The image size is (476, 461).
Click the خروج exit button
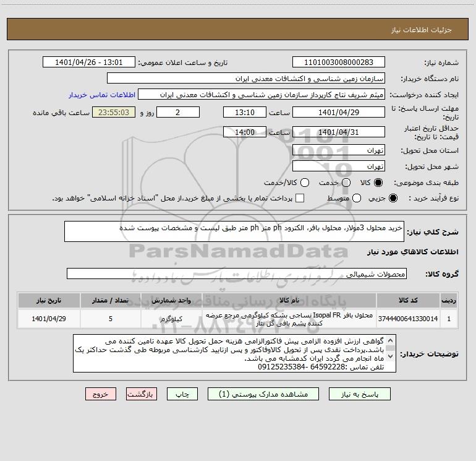click(101, 394)
